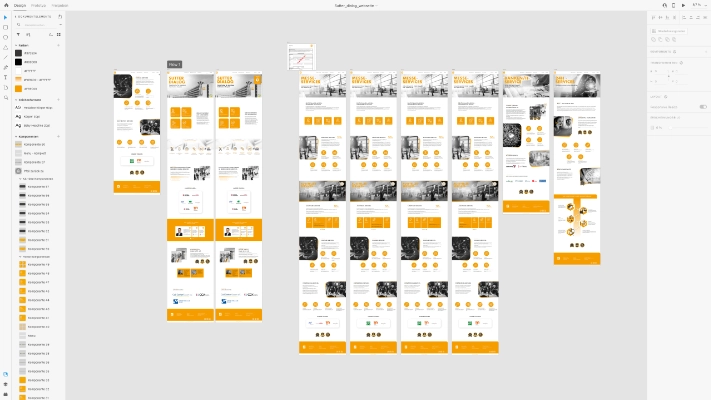The height and width of the screenshot is (400, 711).
Task: Click the desktop preview play button
Action: [683, 5]
